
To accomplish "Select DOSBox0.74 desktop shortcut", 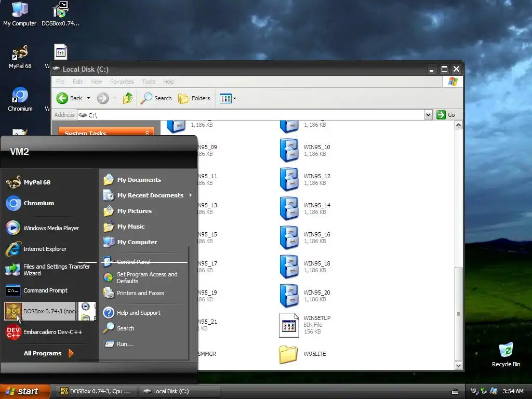I will pos(60,14).
